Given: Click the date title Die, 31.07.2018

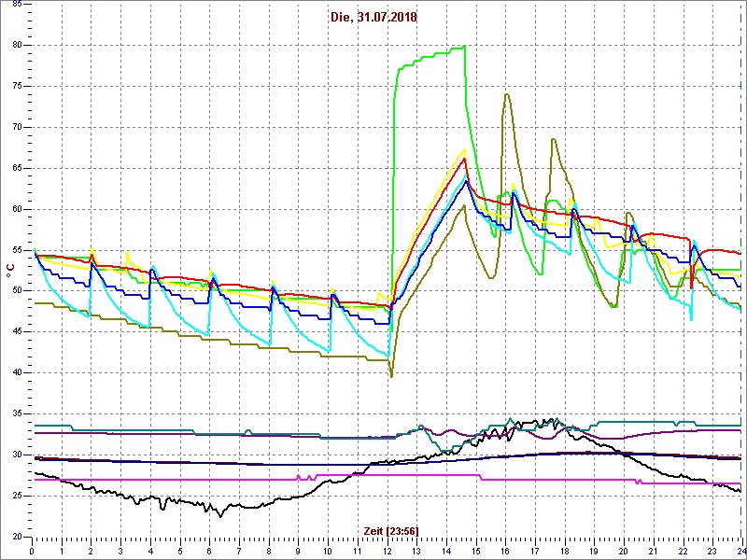Looking at the screenshot, I should click(374, 17).
